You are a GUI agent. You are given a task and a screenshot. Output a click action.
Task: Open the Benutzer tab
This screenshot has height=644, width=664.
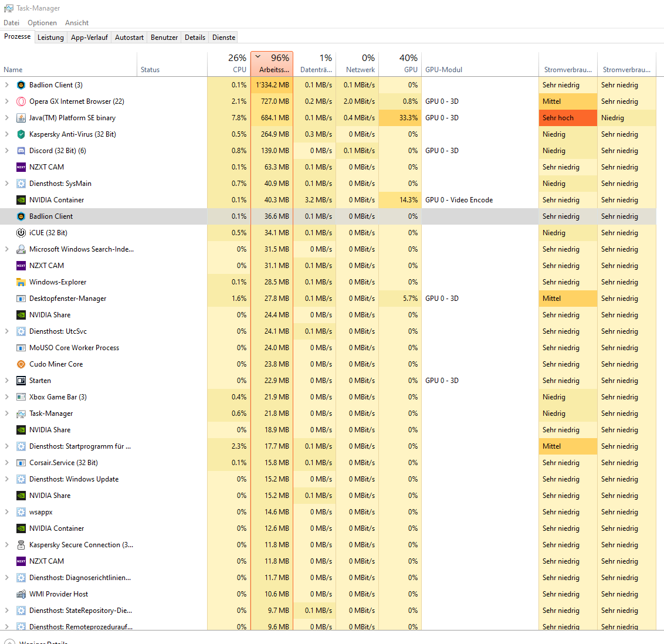point(164,38)
